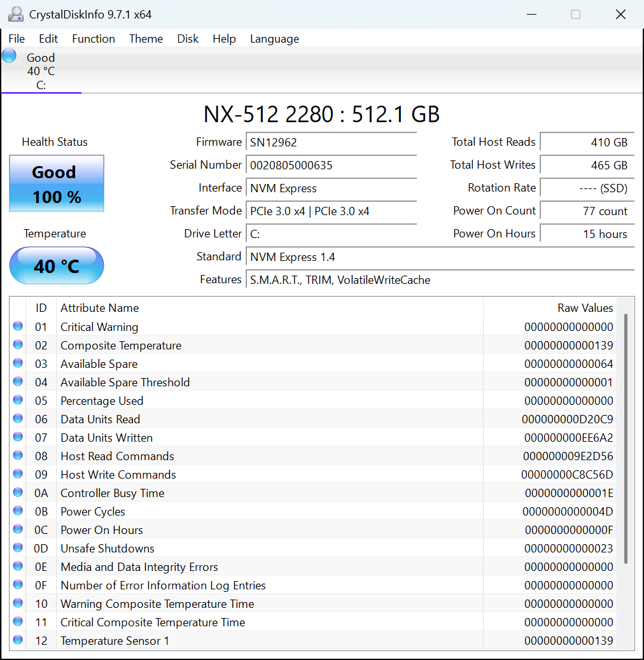
Task: Click the blue health dot beside Critical Warning
Action: (17, 325)
